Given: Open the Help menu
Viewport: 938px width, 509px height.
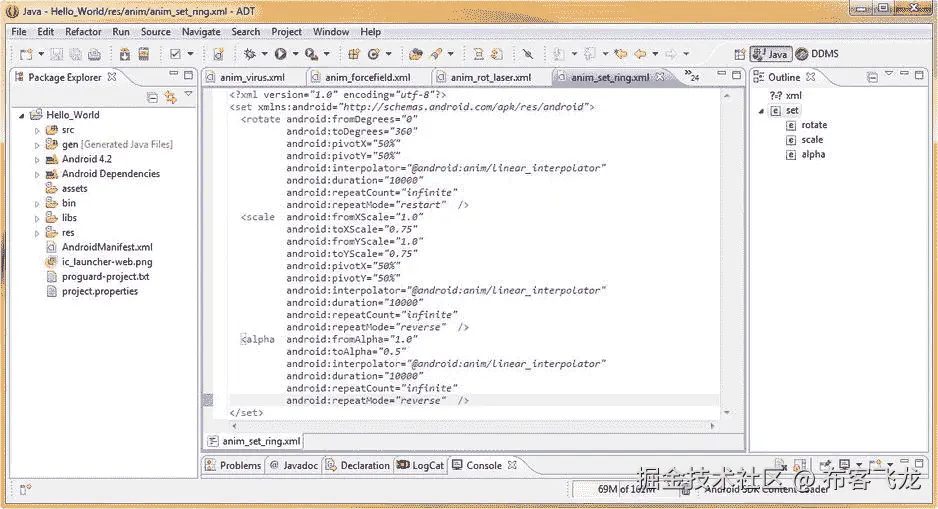Looking at the screenshot, I should 370,32.
